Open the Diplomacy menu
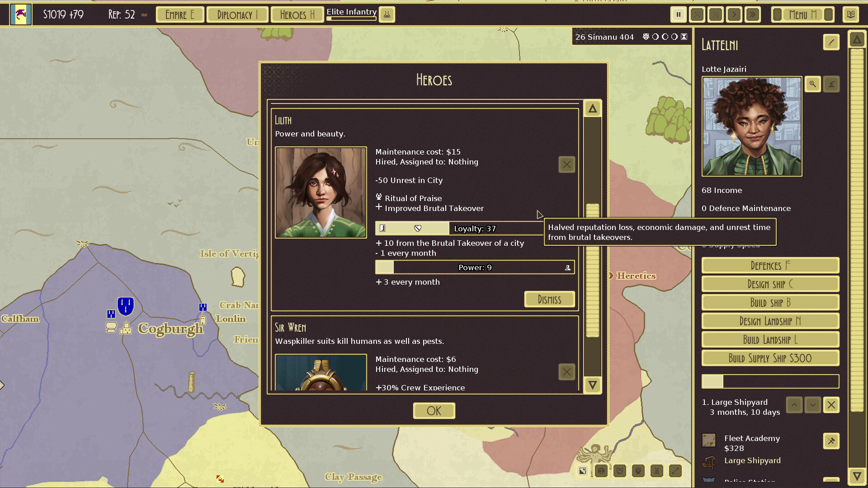 tap(237, 14)
